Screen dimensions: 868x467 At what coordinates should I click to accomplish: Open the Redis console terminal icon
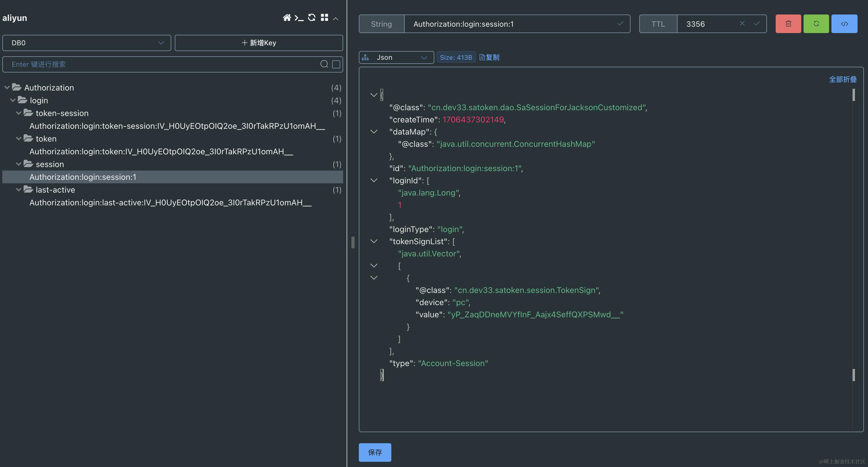tap(299, 17)
